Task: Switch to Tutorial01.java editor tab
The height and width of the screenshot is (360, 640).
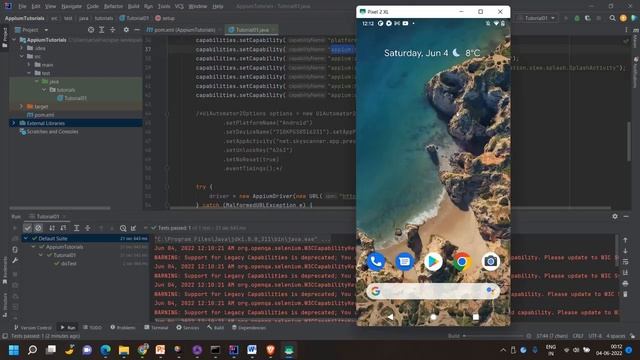Action: pos(252,30)
